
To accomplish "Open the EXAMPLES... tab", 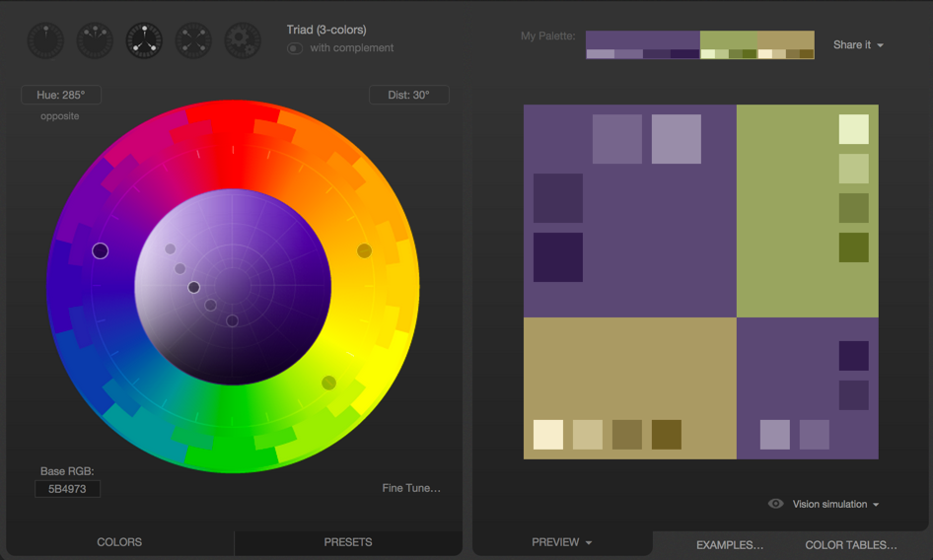I will click(730, 545).
